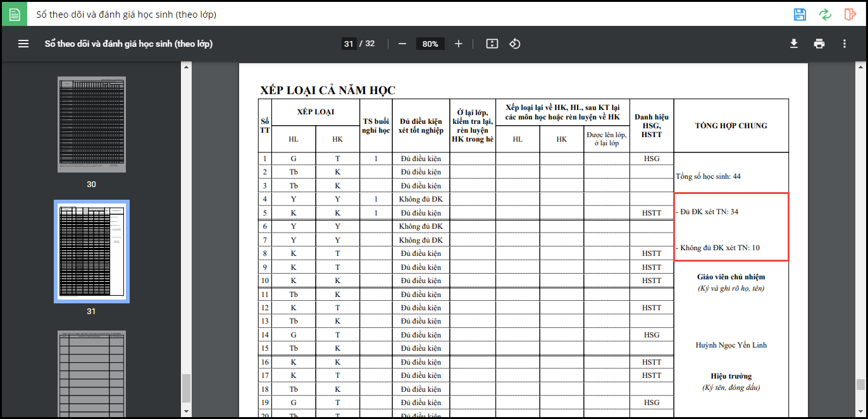Click the HSG cell in row 19
Image resolution: width=868 pixels, height=419 pixels.
point(652,403)
